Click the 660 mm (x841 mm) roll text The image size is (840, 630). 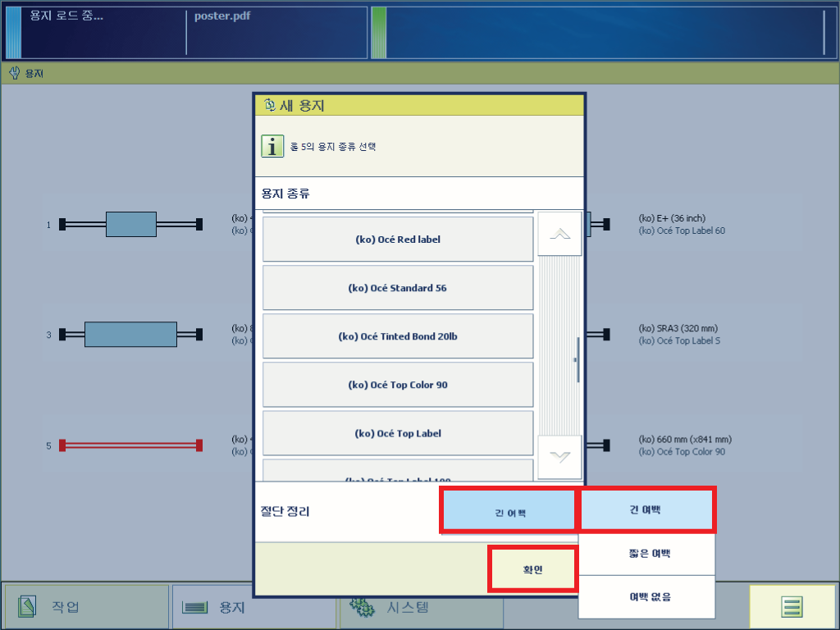pyautogui.click(x=685, y=440)
